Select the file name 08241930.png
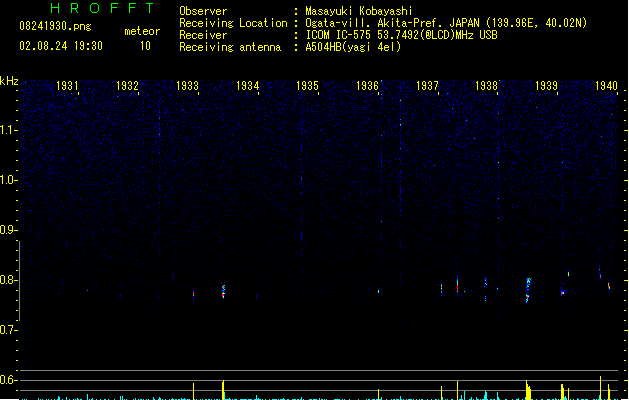Viewport: 629px width, 400px height. 55,26
